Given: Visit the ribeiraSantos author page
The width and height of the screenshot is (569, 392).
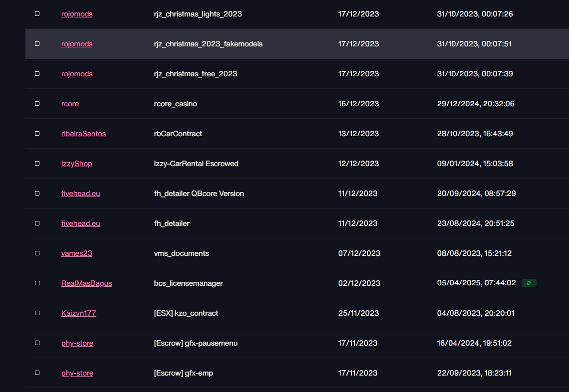Looking at the screenshot, I should click(x=83, y=134).
